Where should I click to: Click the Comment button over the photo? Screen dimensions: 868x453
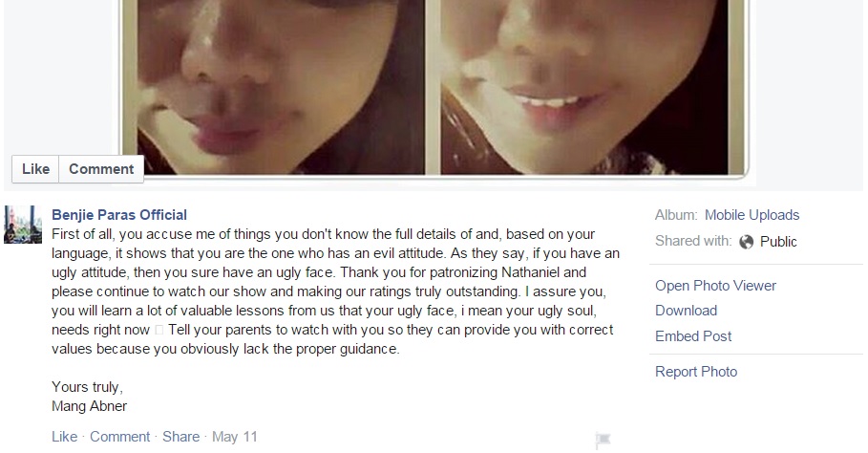pyautogui.click(x=101, y=169)
